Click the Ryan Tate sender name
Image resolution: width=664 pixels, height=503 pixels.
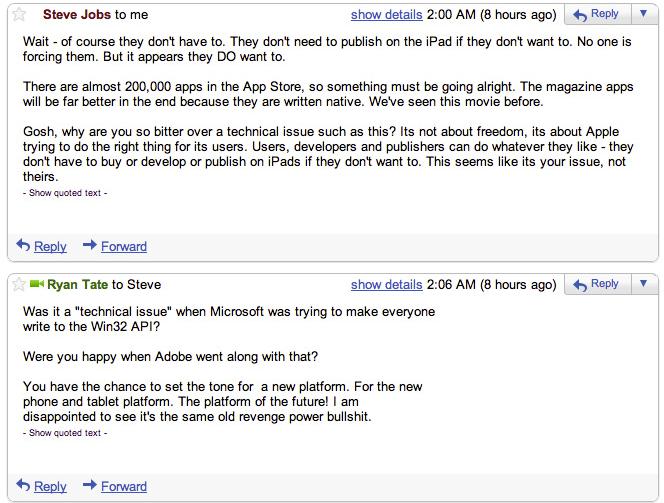[78, 285]
